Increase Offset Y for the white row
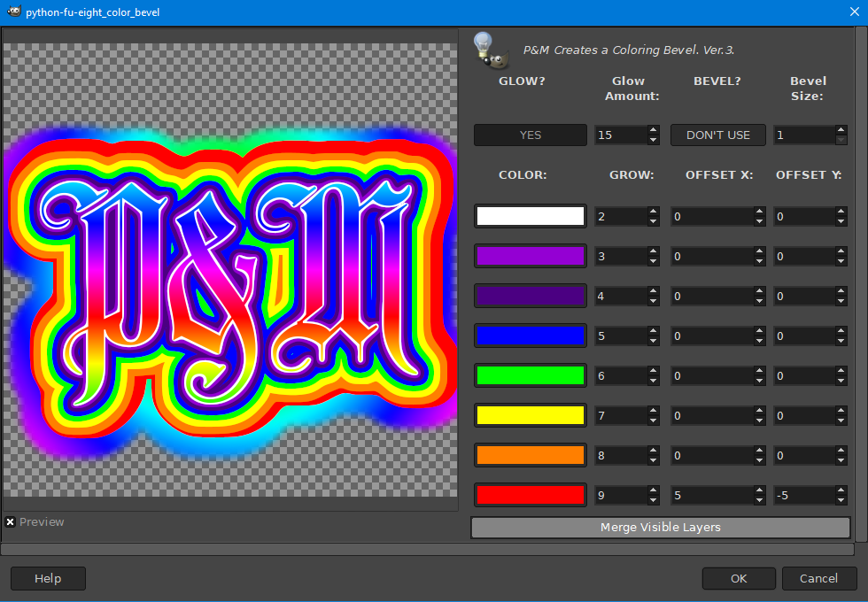 click(841, 212)
